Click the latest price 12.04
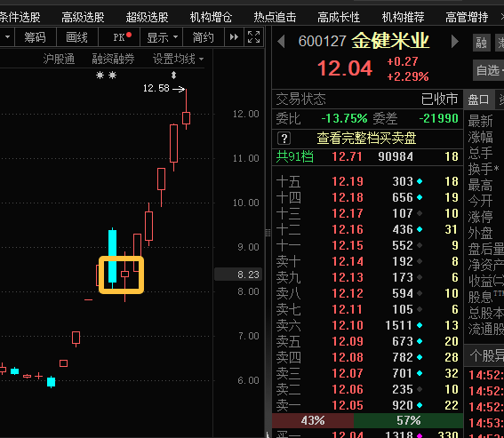 pos(345,68)
